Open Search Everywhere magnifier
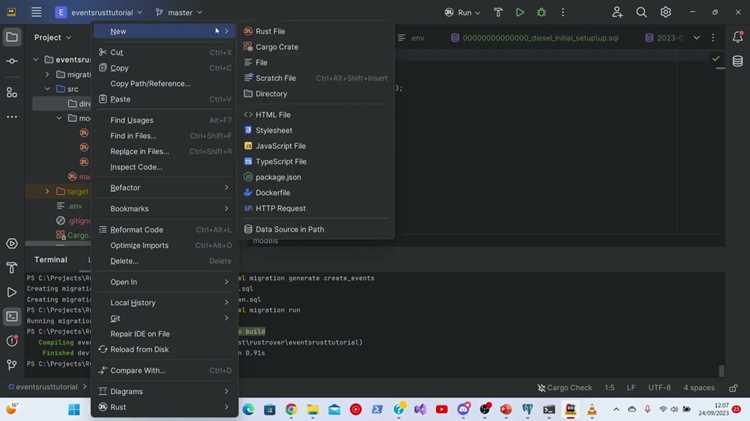 pyautogui.click(x=641, y=12)
